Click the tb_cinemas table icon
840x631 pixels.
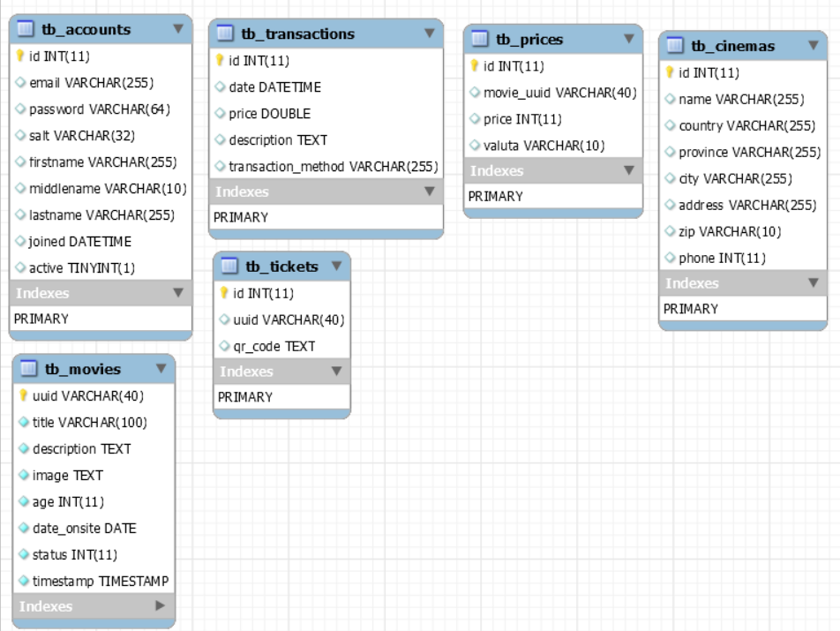coord(675,46)
